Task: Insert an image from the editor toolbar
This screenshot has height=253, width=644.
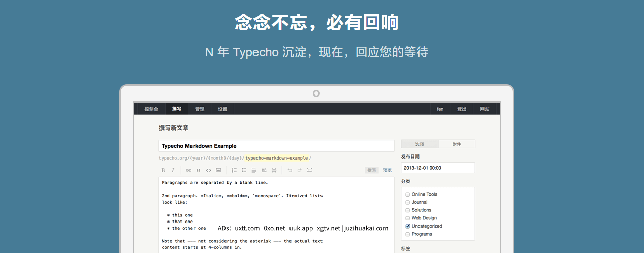Action: (x=218, y=170)
